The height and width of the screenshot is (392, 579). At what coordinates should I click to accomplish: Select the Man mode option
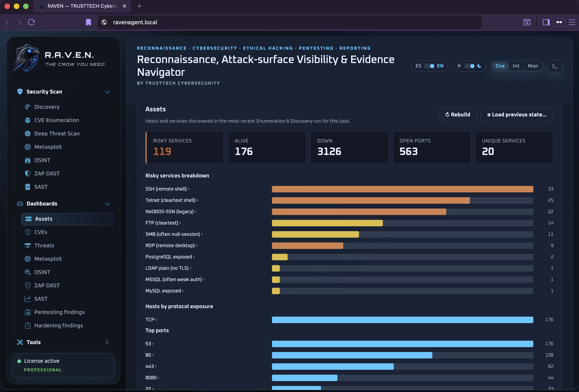coord(533,66)
